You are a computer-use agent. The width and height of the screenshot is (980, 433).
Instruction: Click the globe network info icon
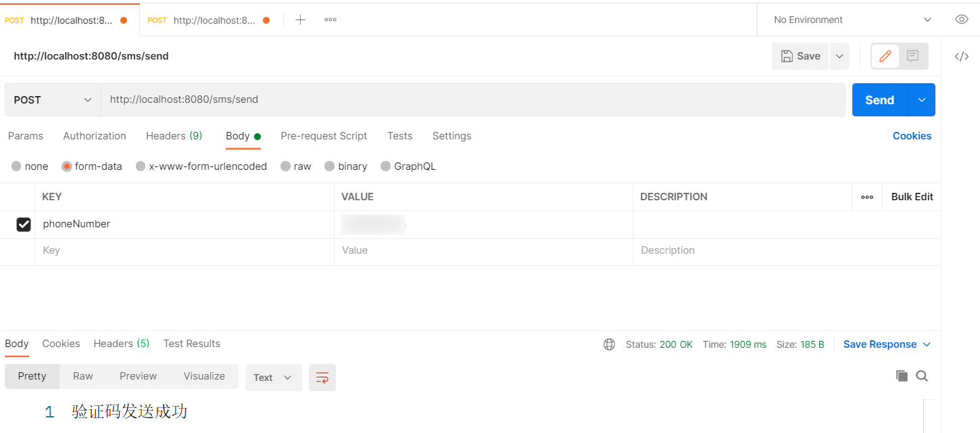point(609,344)
